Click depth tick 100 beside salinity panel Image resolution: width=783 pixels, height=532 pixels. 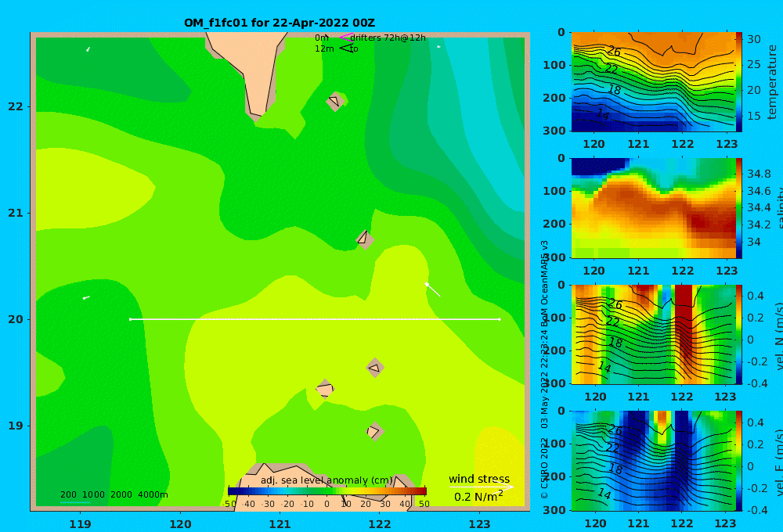point(554,191)
